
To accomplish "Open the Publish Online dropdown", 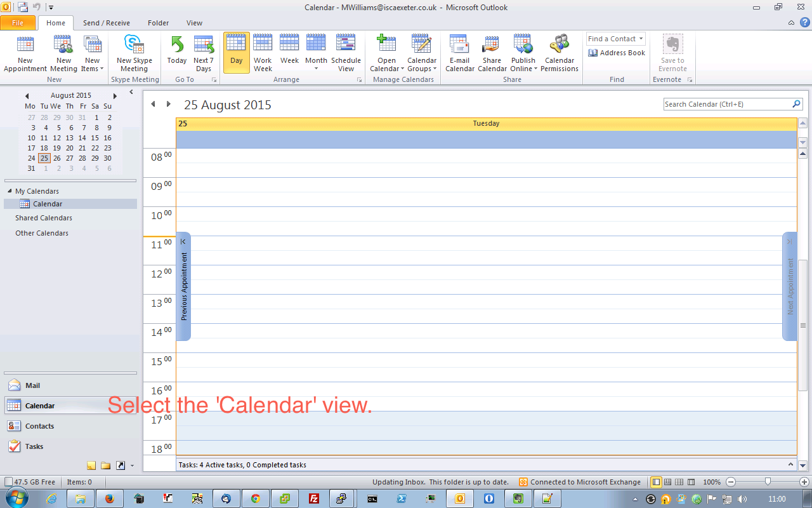I will coord(524,53).
